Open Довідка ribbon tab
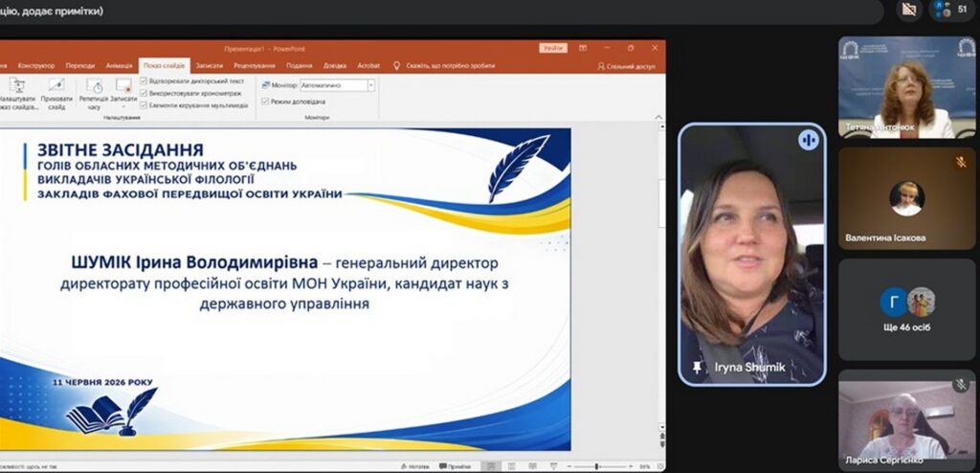 tap(335, 66)
